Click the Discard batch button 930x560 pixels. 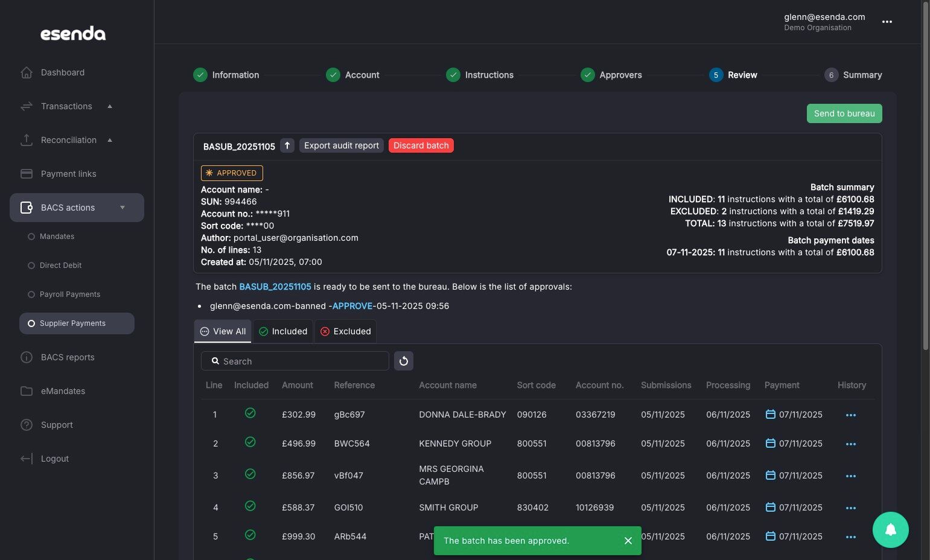pyautogui.click(x=421, y=145)
